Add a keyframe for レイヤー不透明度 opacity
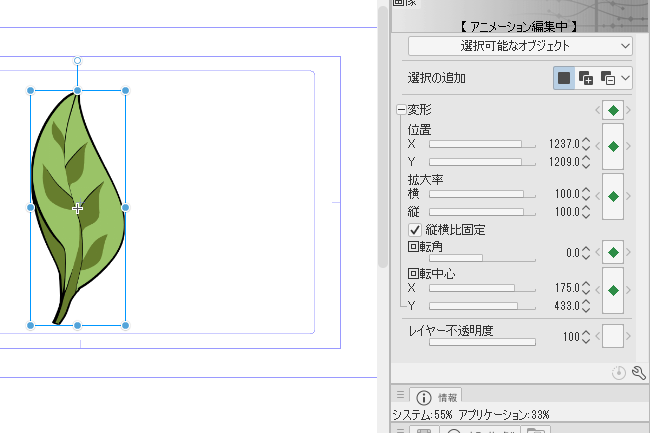This screenshot has width=650, height=433. pyautogui.click(x=613, y=337)
